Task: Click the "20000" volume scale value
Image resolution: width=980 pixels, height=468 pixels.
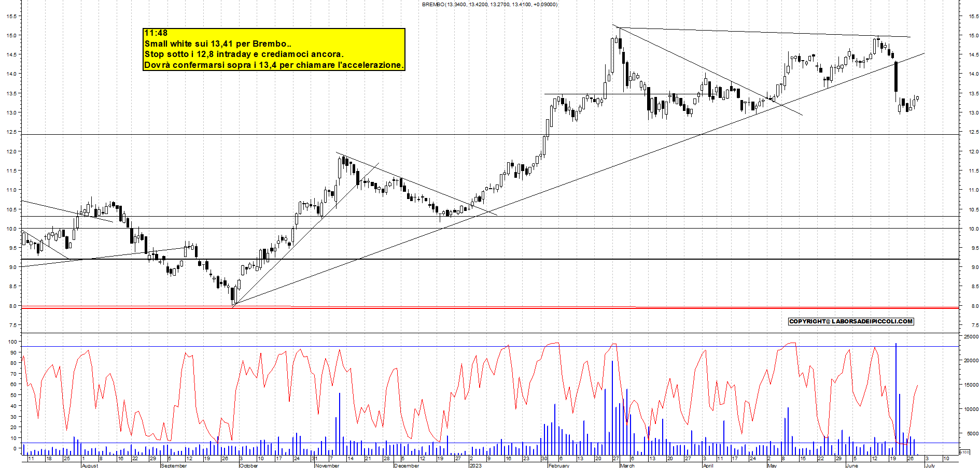Action: (971, 361)
